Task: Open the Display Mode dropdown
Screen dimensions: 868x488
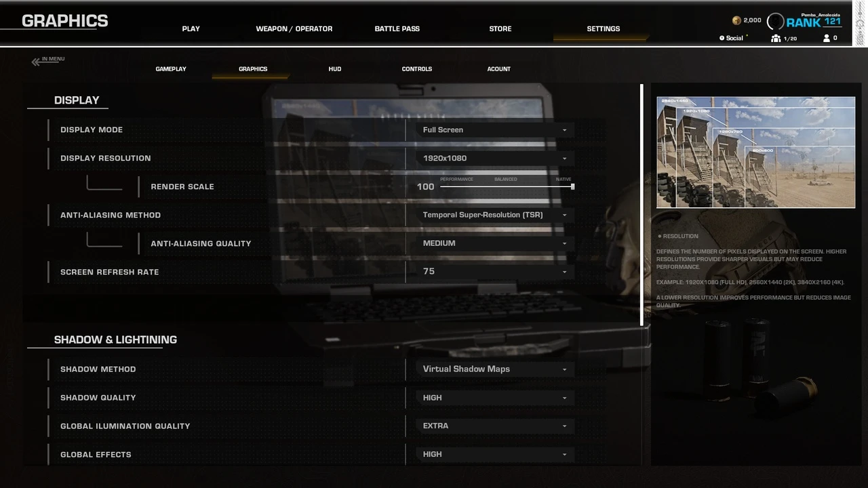Action: click(x=494, y=130)
